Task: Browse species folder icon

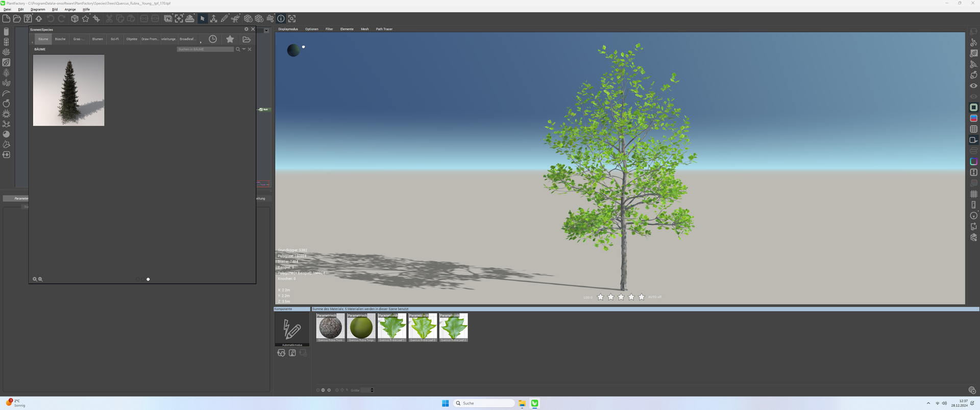Action: click(247, 39)
